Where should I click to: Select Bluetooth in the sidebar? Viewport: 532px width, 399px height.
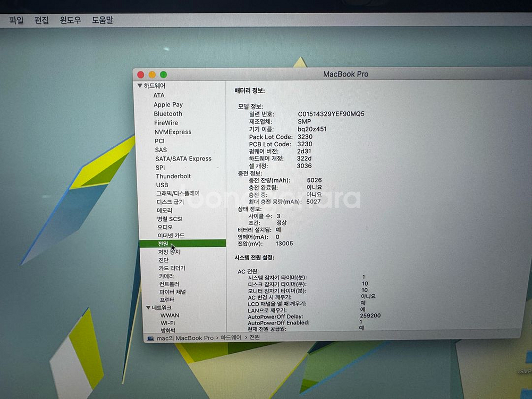[x=168, y=114]
